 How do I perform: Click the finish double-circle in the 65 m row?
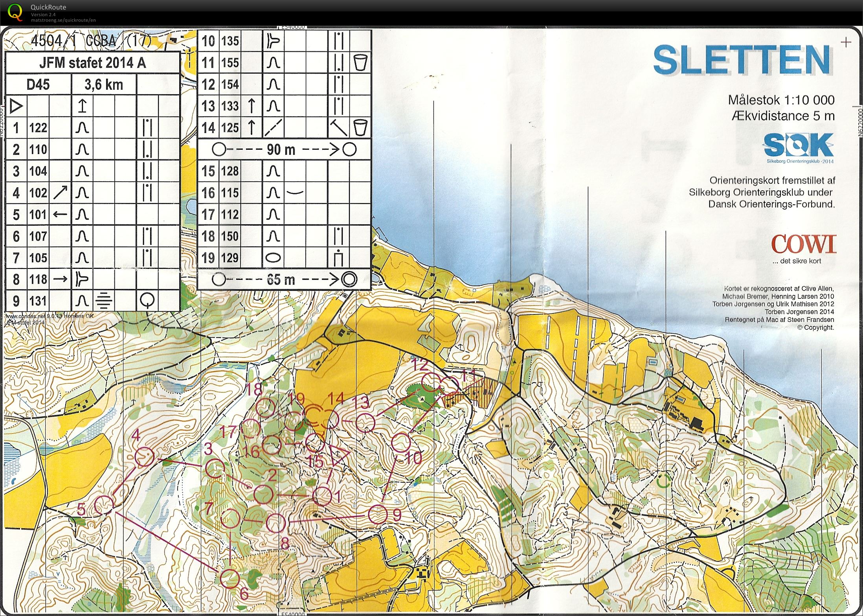(349, 279)
